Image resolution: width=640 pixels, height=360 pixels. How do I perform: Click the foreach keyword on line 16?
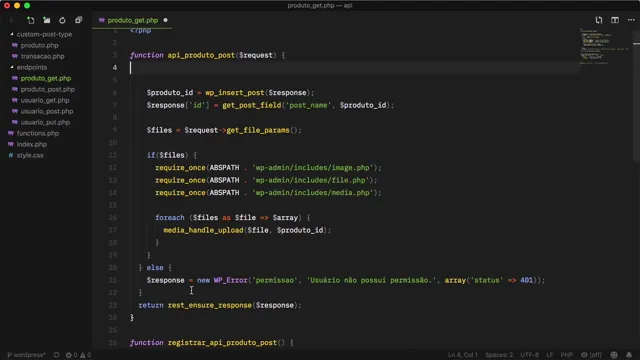click(170, 218)
